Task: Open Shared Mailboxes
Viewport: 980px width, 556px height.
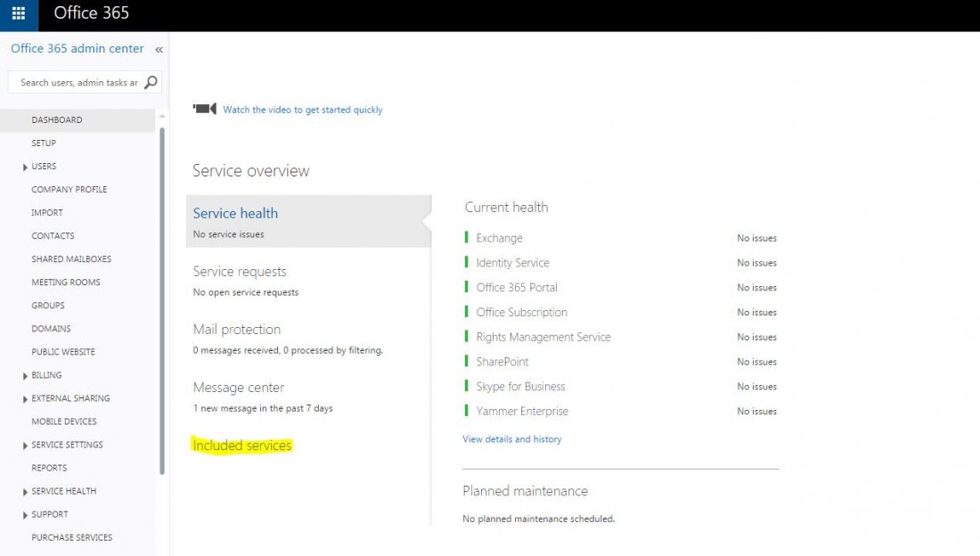Action: coord(71,259)
